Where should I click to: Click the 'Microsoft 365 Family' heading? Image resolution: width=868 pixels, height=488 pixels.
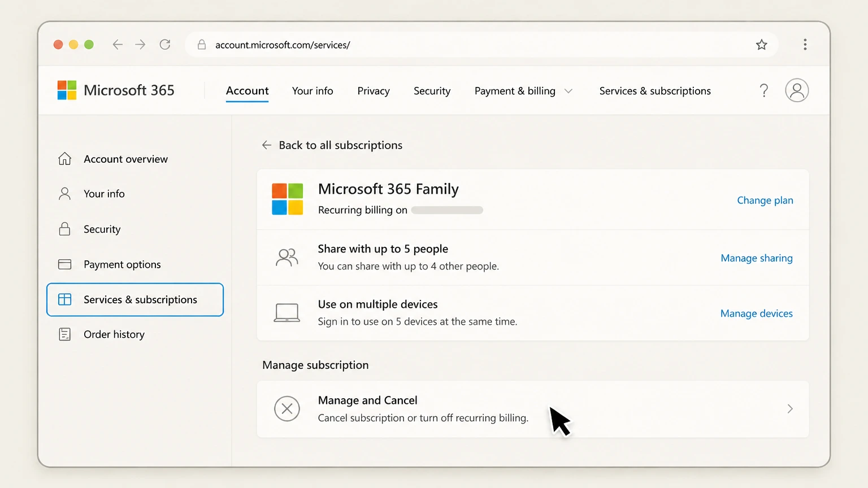coord(388,189)
